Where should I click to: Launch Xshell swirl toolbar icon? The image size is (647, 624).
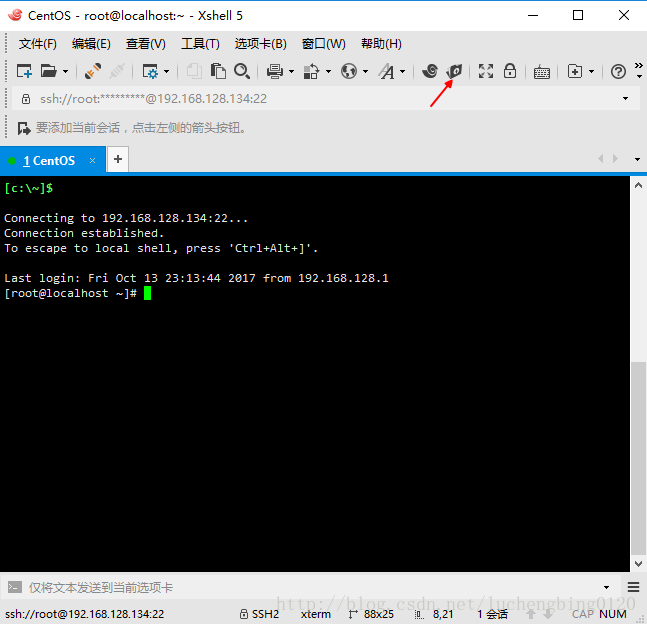(x=430, y=71)
